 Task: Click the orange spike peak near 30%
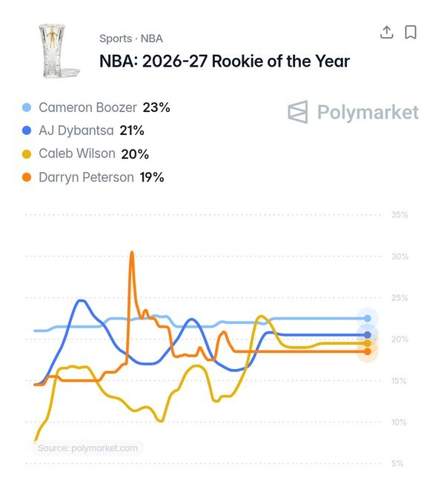tap(132, 253)
